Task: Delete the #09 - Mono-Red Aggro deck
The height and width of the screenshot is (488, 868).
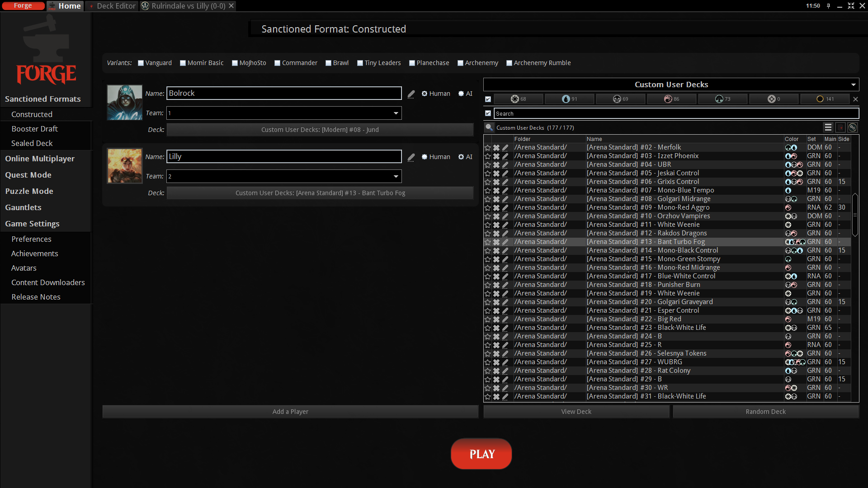Action: tap(496, 207)
